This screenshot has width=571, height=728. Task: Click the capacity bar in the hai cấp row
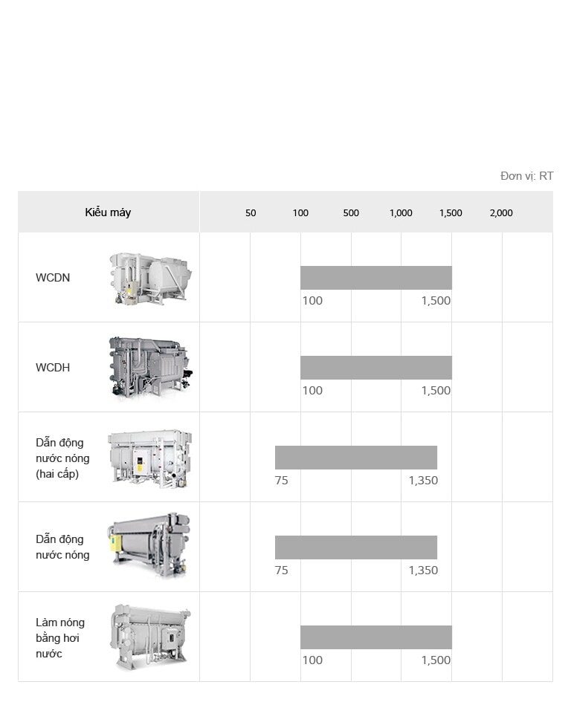point(355,458)
